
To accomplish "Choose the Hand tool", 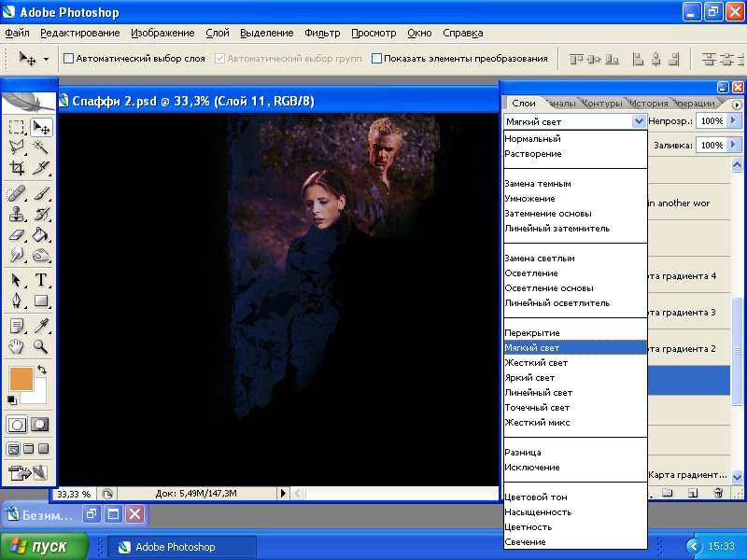I will coord(17,346).
